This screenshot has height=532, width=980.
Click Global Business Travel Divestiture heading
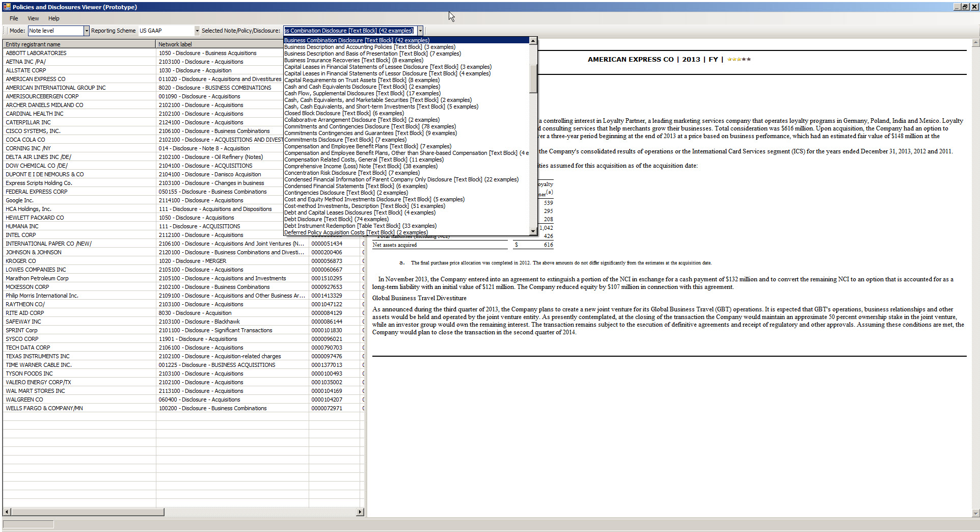click(419, 298)
